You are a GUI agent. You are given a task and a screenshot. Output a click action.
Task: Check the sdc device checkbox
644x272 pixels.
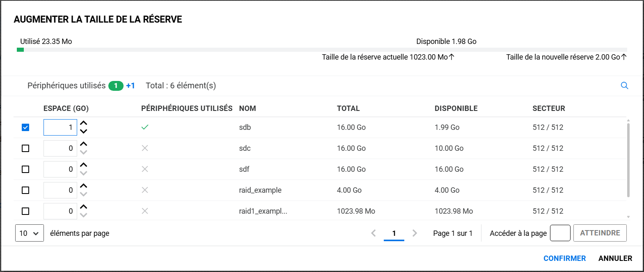point(25,148)
